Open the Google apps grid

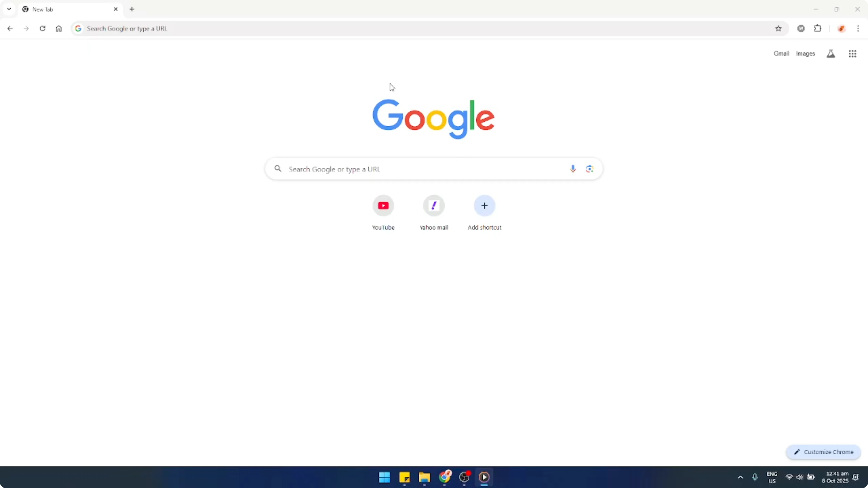point(852,54)
